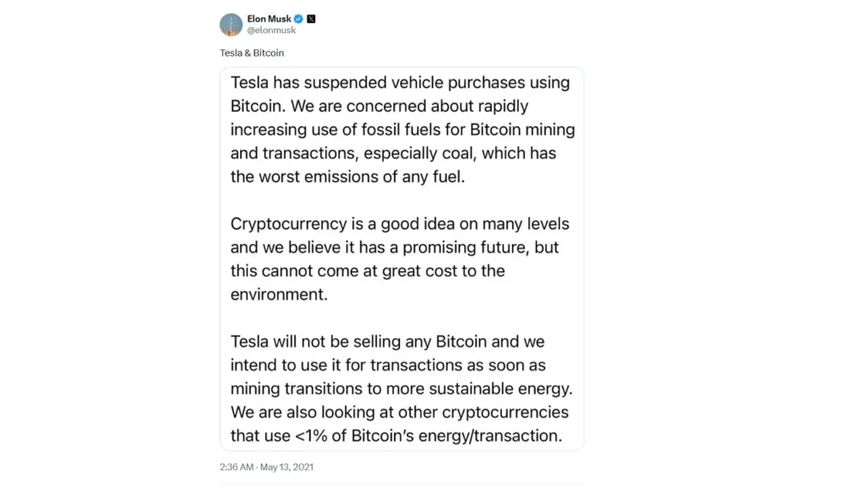Open the Elon Musk display name link
This screenshot has width=868, height=488.
[x=269, y=19]
